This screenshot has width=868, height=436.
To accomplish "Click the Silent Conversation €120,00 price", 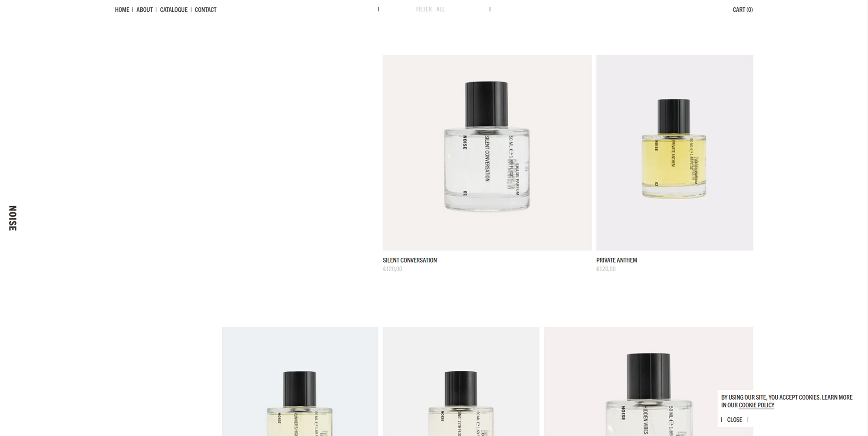I will pos(392,269).
